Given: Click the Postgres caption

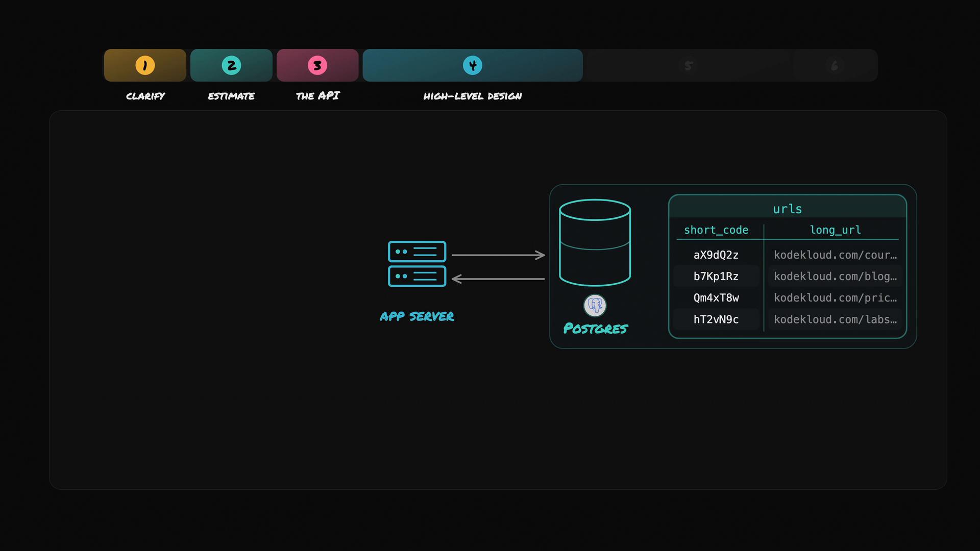Looking at the screenshot, I should (595, 329).
